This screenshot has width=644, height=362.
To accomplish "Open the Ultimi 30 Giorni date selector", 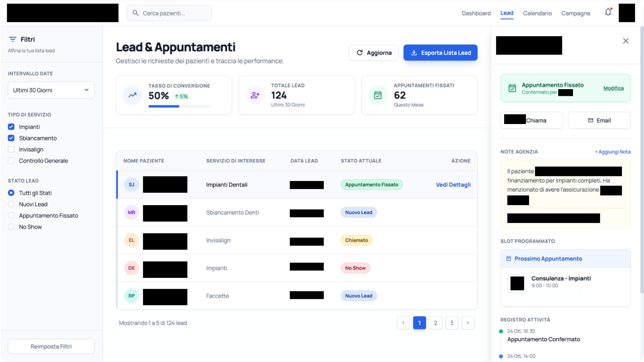I will pyautogui.click(x=51, y=90).
